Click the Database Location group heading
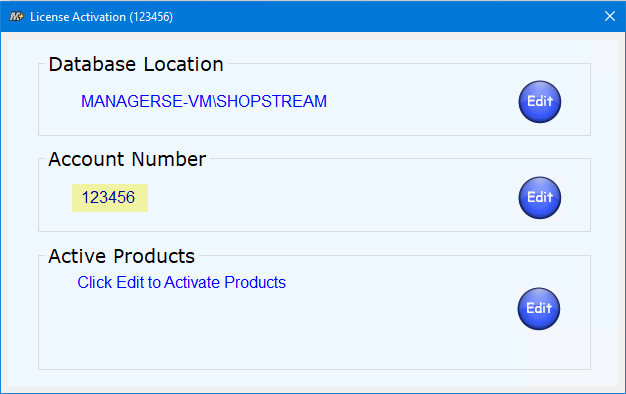Viewport: 626px width, 394px height. [136, 64]
